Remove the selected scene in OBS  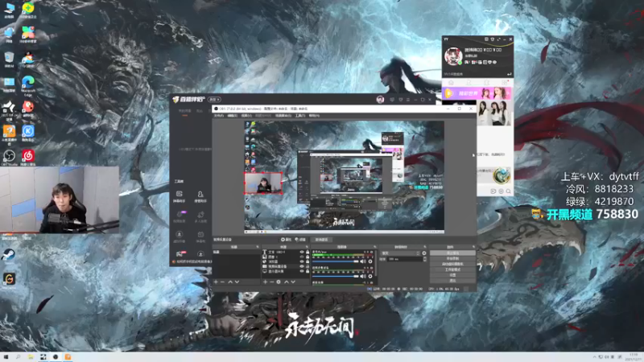(223, 282)
